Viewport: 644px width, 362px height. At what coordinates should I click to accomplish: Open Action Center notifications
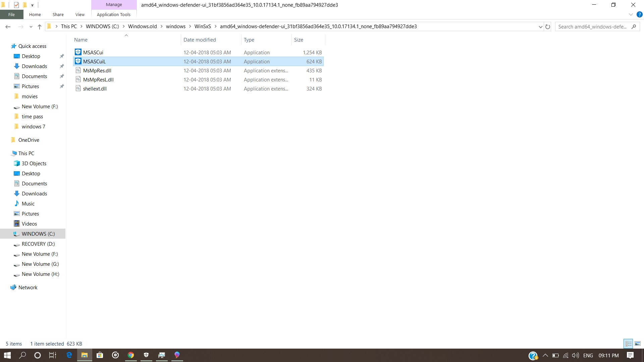pyautogui.click(x=630, y=355)
